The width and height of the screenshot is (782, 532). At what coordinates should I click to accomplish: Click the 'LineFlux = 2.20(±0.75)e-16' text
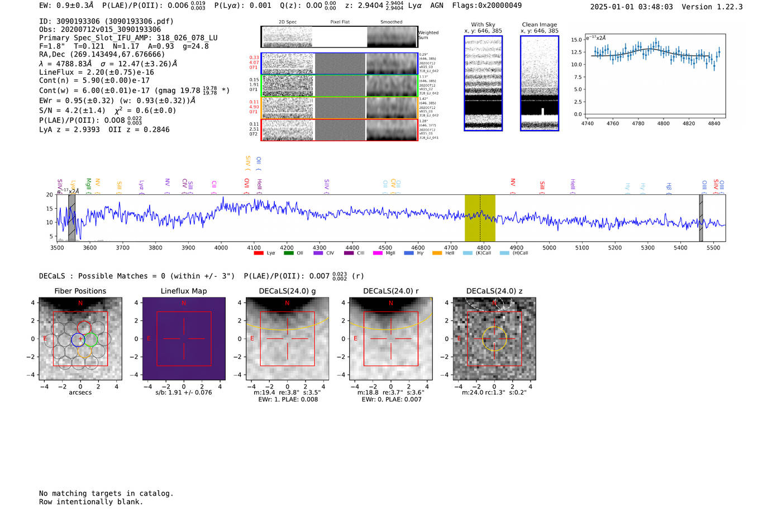(x=97, y=72)
